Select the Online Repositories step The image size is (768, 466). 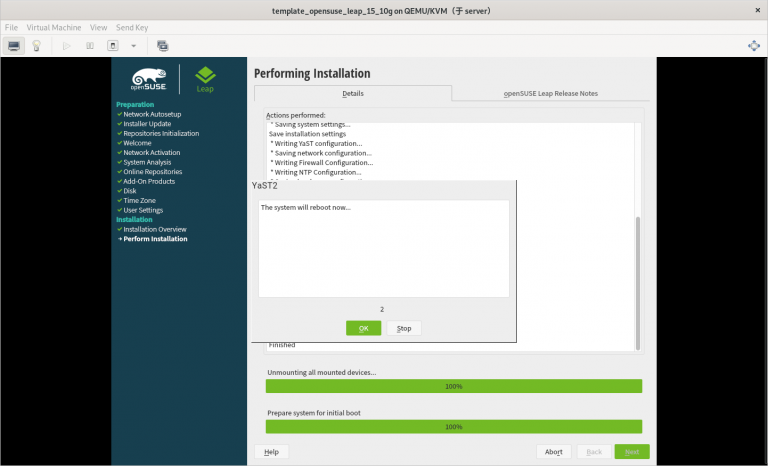pos(153,172)
